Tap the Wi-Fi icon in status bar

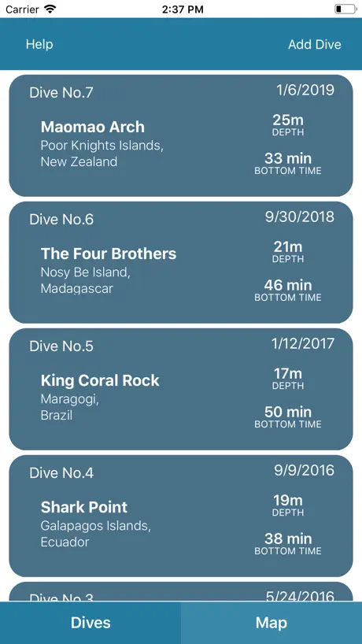point(50,9)
